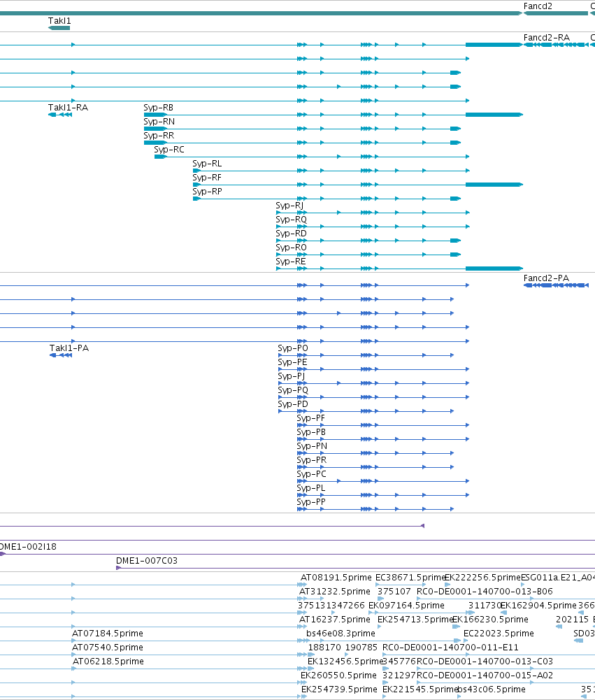Viewport: 595px width, 700px height.
Task: Open the Syp-PP protein feature
Action: click(311, 502)
